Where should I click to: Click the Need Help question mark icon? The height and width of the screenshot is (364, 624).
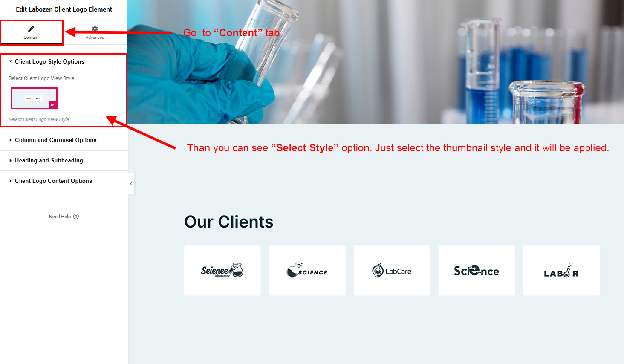(x=76, y=217)
